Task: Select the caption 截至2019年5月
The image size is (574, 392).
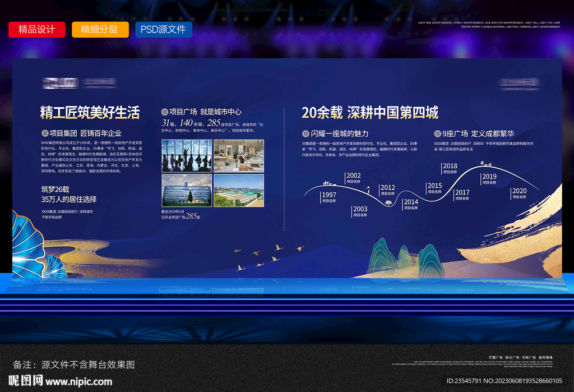Action: point(173,211)
